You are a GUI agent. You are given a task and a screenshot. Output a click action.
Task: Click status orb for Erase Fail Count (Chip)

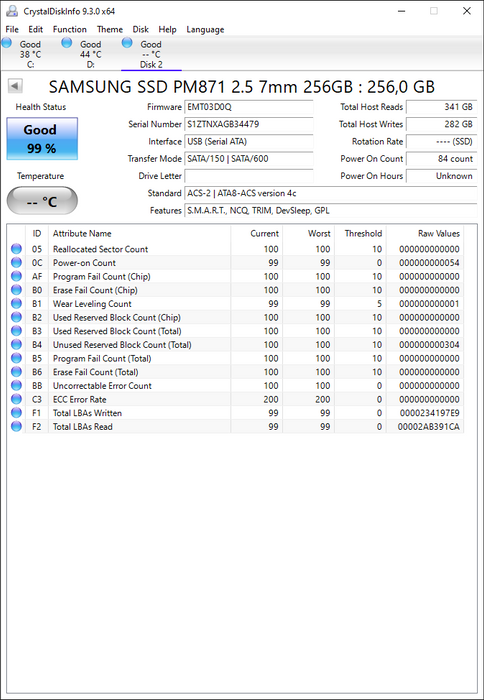click(17, 290)
